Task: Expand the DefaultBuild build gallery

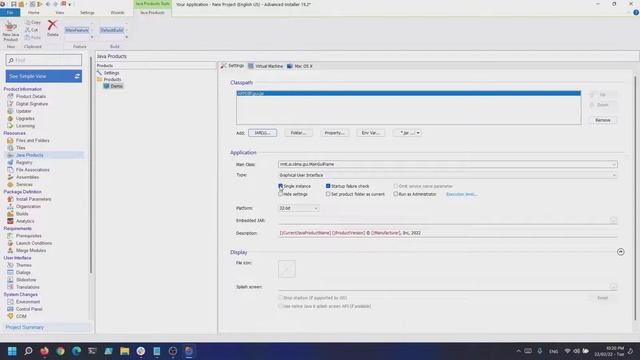Action: coord(127,38)
